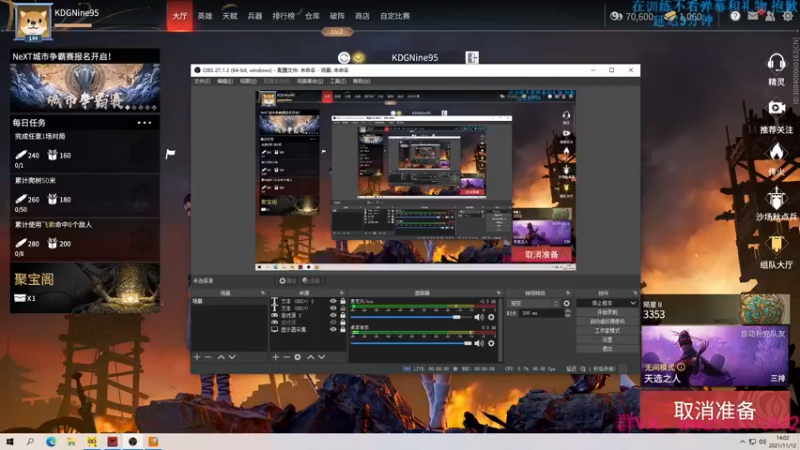Move scene down in OBS scenes panel
Viewport: 800px width, 450px height.
click(232, 357)
